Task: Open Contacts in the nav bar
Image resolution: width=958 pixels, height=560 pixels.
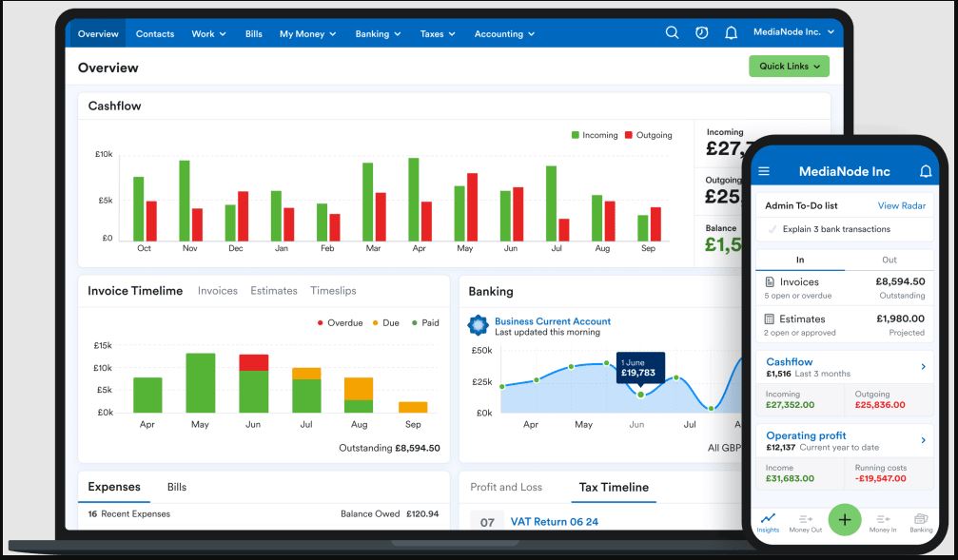Action: click(154, 34)
